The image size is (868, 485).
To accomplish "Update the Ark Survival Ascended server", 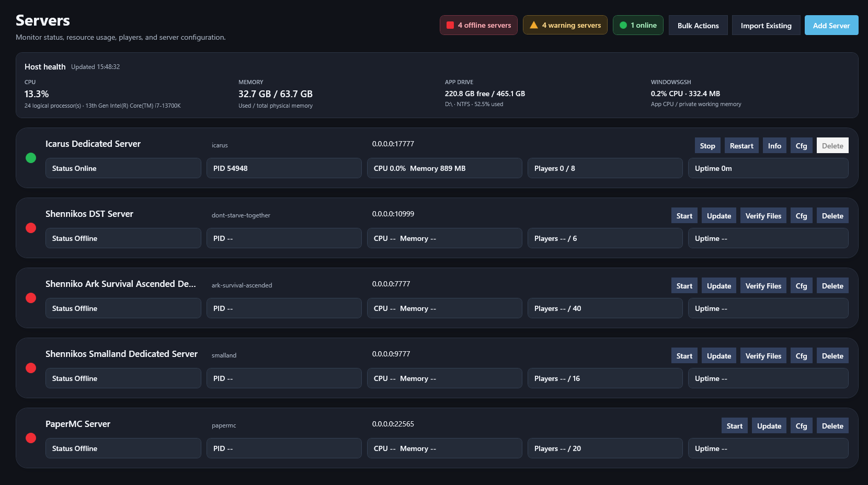I will click(719, 286).
